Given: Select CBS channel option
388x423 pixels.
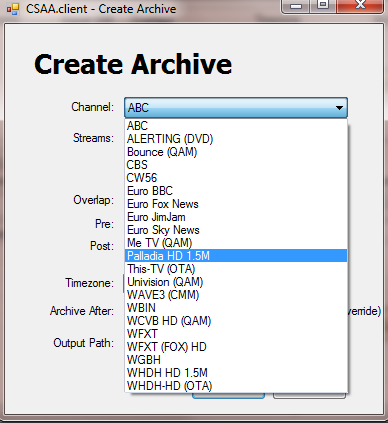Looking at the screenshot, I should coord(236,165).
